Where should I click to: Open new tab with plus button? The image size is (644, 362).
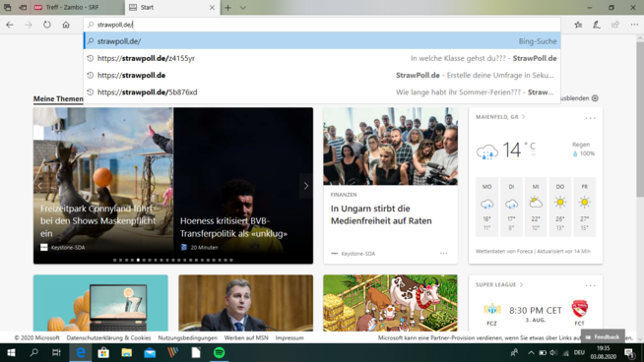click(227, 8)
